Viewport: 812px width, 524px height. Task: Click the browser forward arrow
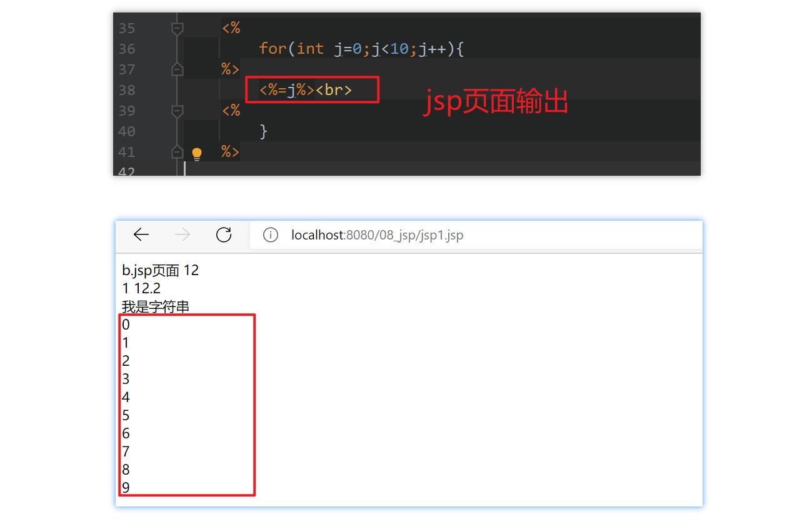point(183,234)
